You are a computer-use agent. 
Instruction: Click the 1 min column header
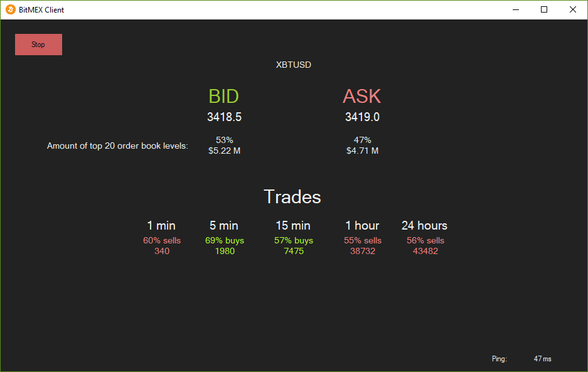[x=161, y=225]
